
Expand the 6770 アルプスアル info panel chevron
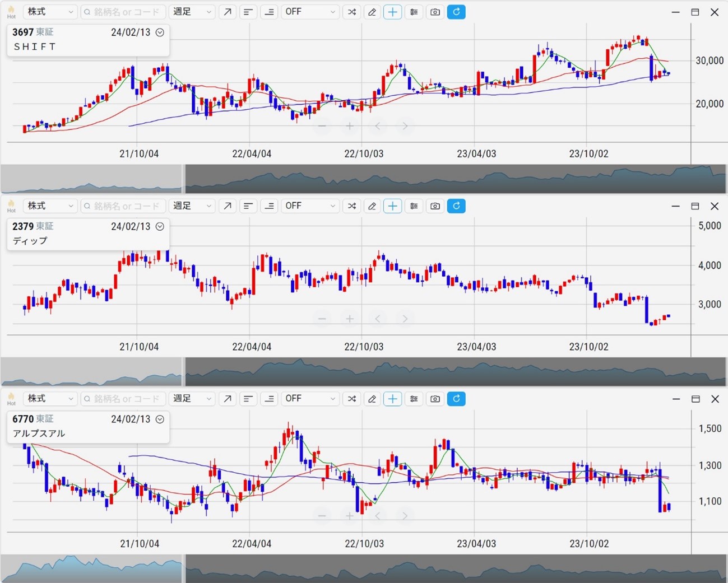(160, 419)
